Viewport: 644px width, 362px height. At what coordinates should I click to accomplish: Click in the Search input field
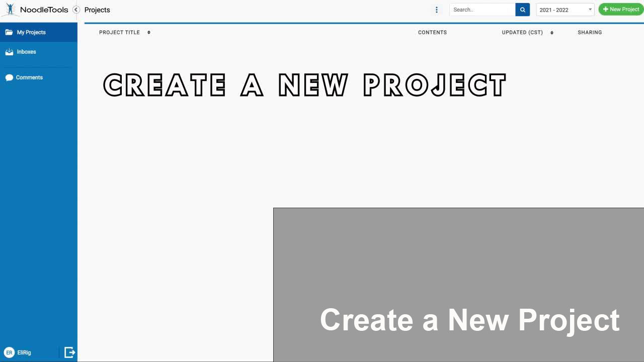(x=482, y=10)
